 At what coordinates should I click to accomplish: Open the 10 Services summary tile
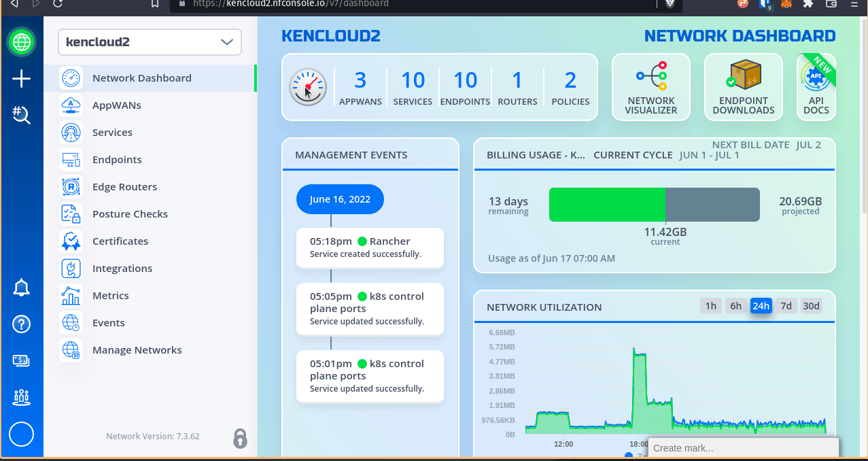413,87
